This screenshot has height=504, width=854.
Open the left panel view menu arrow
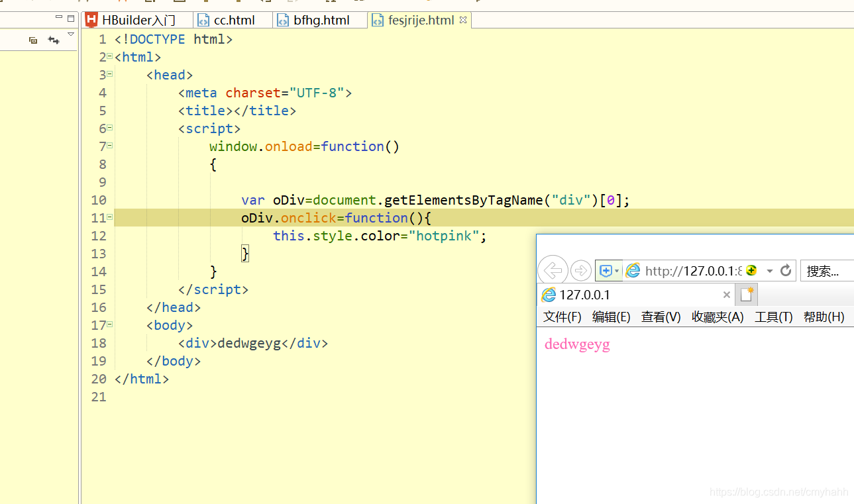click(71, 34)
